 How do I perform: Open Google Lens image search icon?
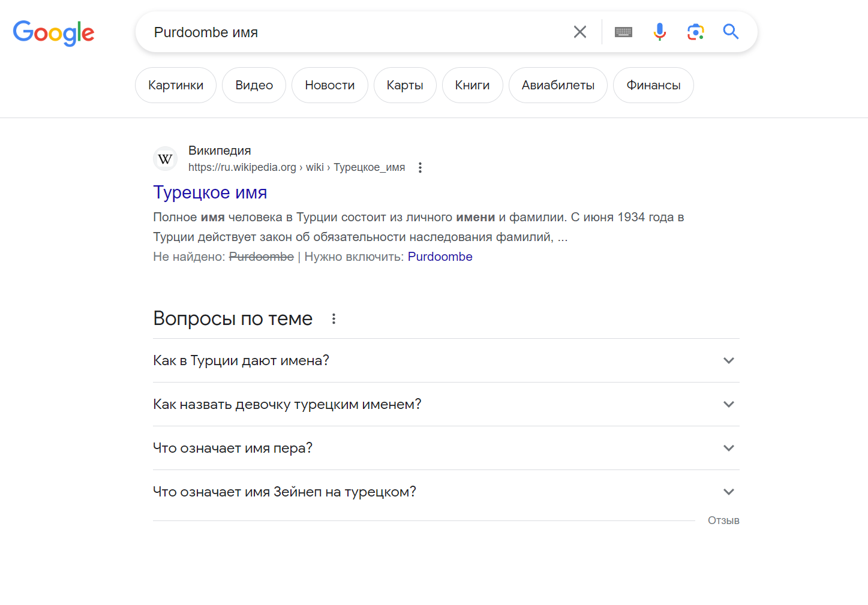[x=695, y=32]
